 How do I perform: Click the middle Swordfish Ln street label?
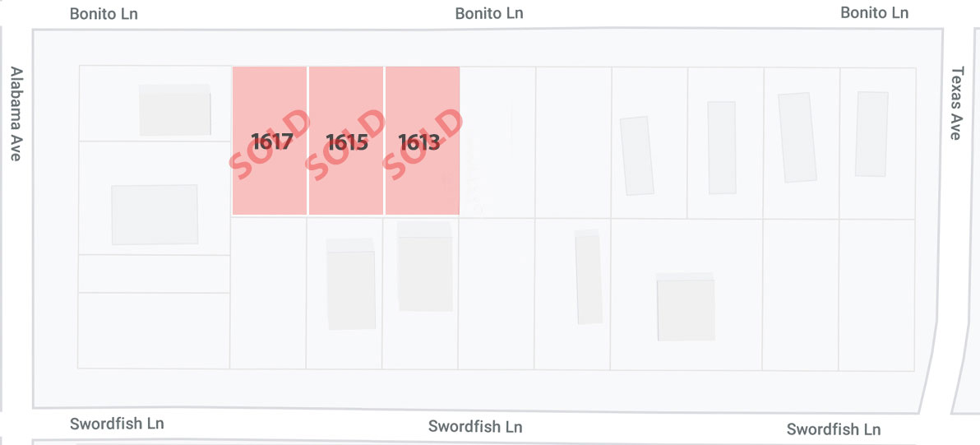pos(475,427)
